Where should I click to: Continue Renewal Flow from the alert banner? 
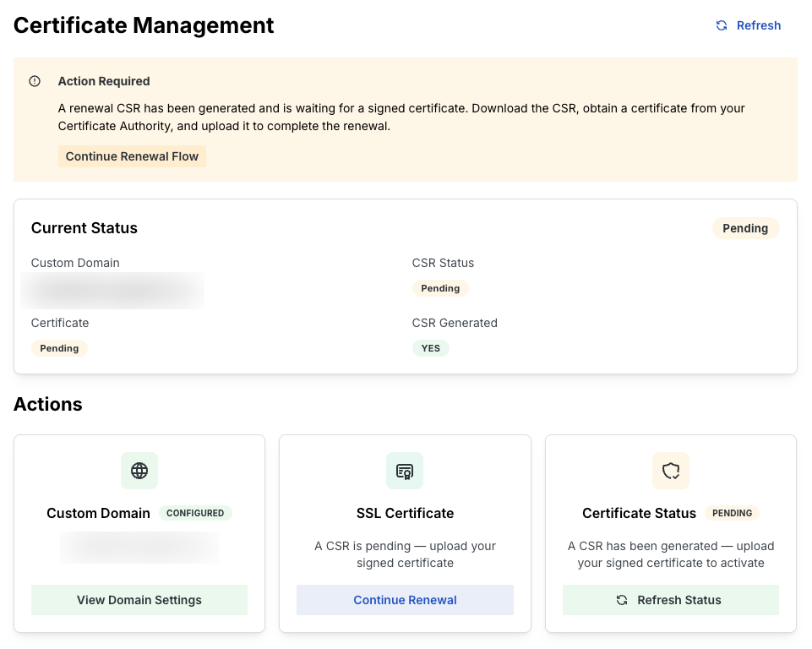(132, 156)
